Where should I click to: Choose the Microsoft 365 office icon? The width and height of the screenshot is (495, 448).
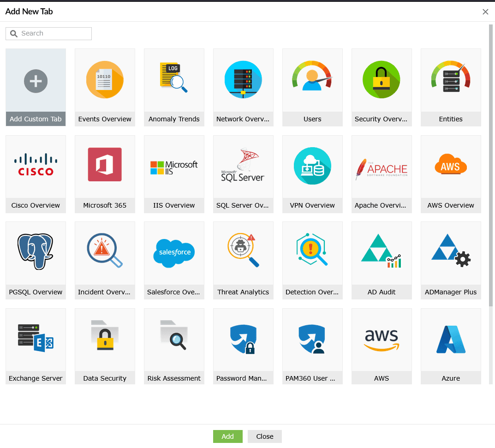click(x=105, y=165)
